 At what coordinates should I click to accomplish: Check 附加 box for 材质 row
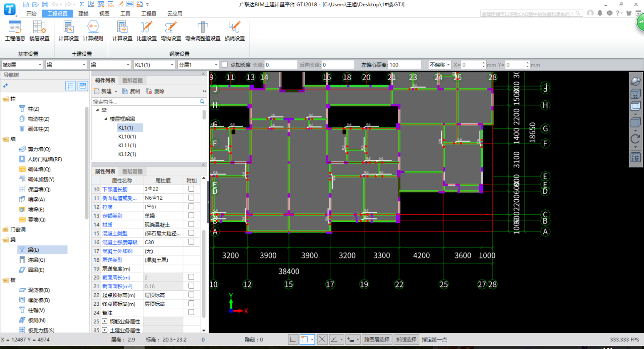191,224
